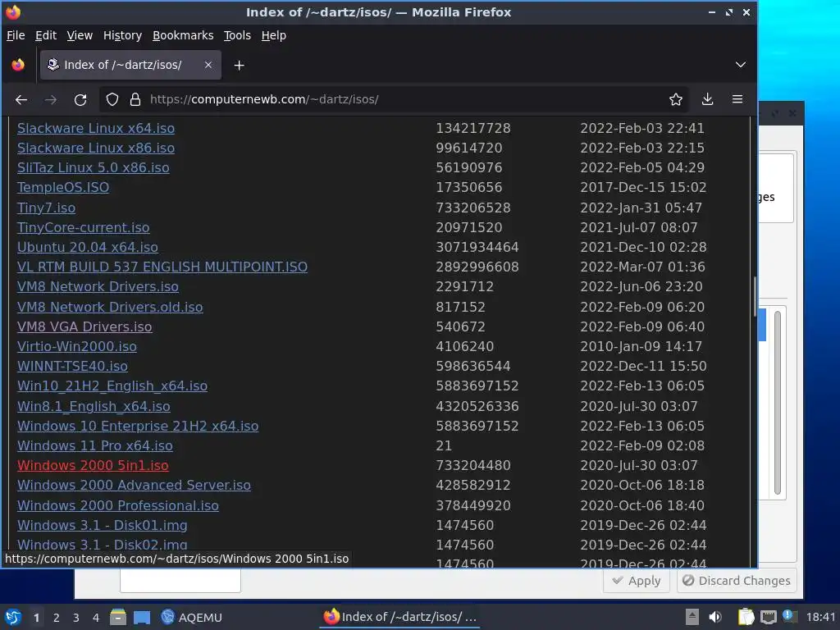
Task: Click the scrollbar in the background window
Action: tap(778, 403)
